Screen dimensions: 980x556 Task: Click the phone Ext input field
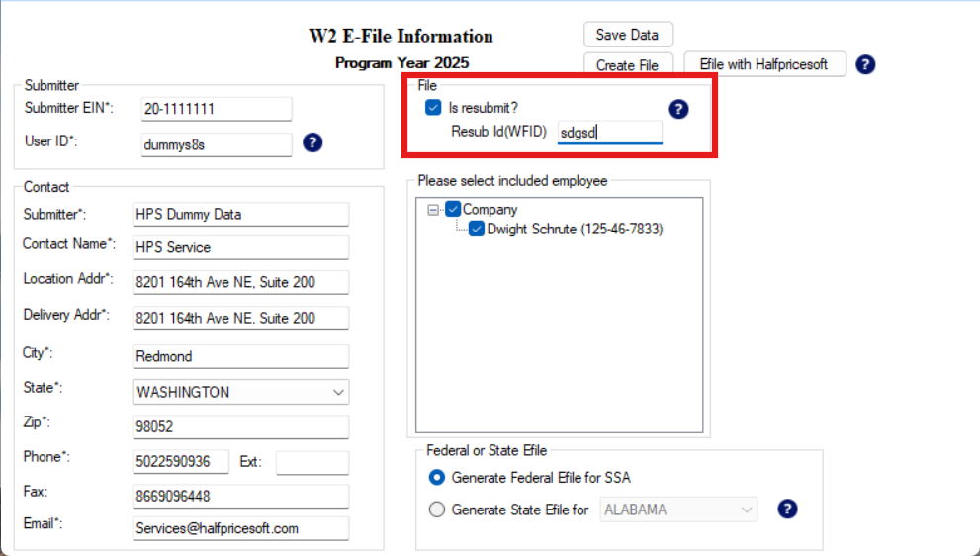tap(312, 462)
